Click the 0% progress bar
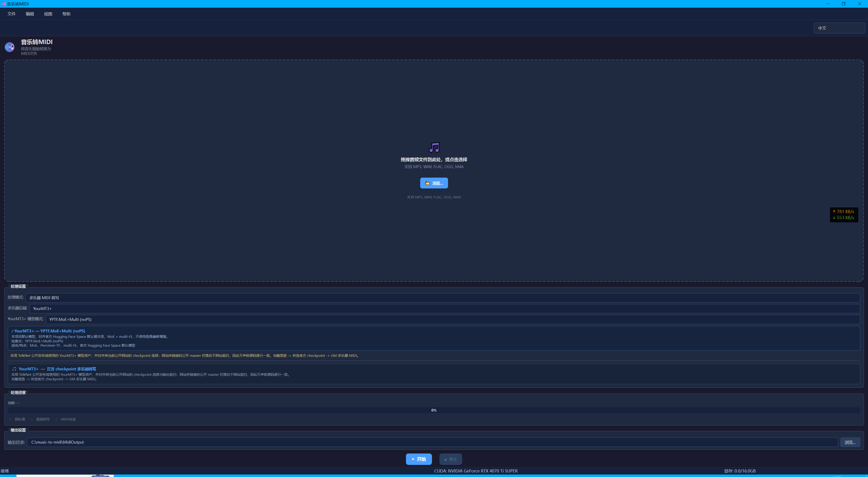The width and height of the screenshot is (868, 477). (434, 410)
